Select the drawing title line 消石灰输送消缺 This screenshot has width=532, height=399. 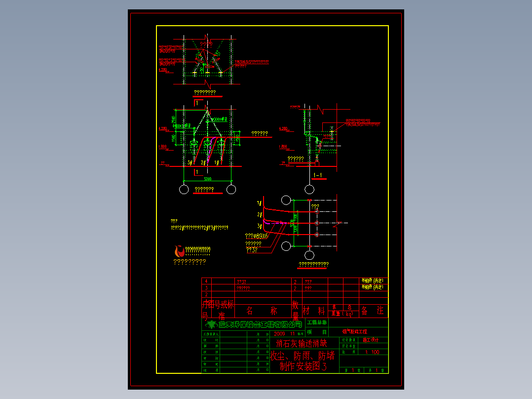pos(302,343)
